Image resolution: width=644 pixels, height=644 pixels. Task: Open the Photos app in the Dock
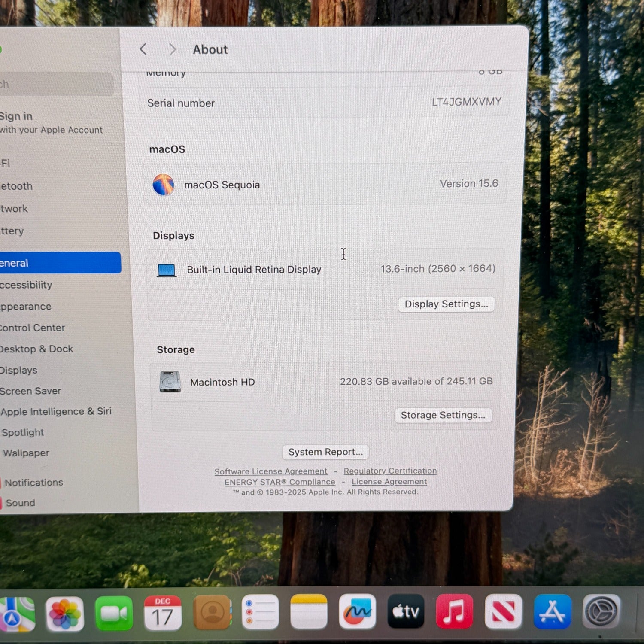(x=65, y=614)
